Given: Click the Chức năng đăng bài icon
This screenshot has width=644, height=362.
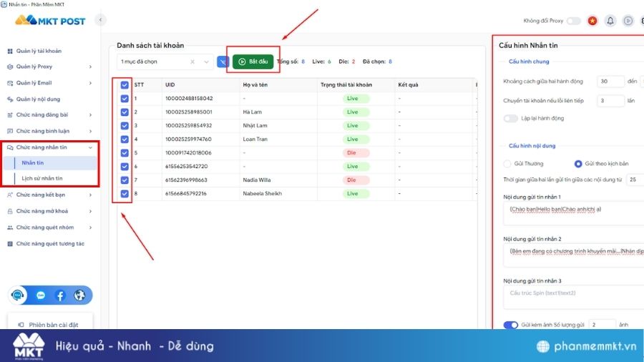Looking at the screenshot, I should 10,115.
